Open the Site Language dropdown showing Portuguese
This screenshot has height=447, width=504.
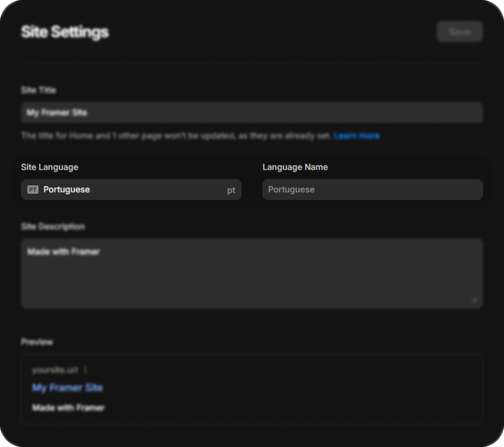(131, 190)
